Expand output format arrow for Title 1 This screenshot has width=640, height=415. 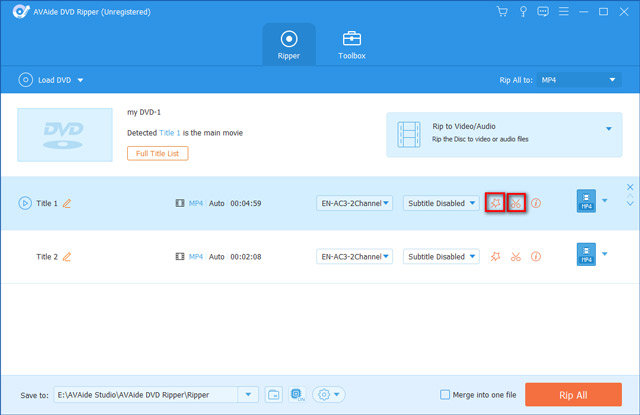pos(605,200)
